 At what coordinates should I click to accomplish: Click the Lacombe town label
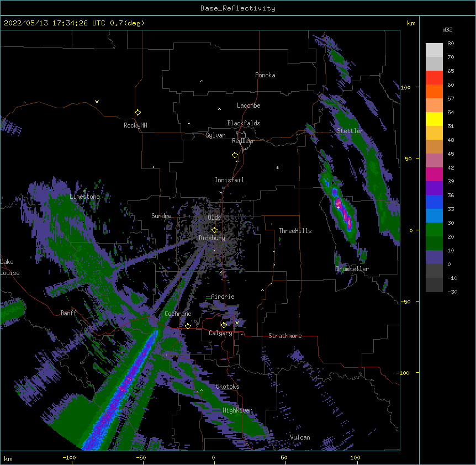pyautogui.click(x=248, y=105)
